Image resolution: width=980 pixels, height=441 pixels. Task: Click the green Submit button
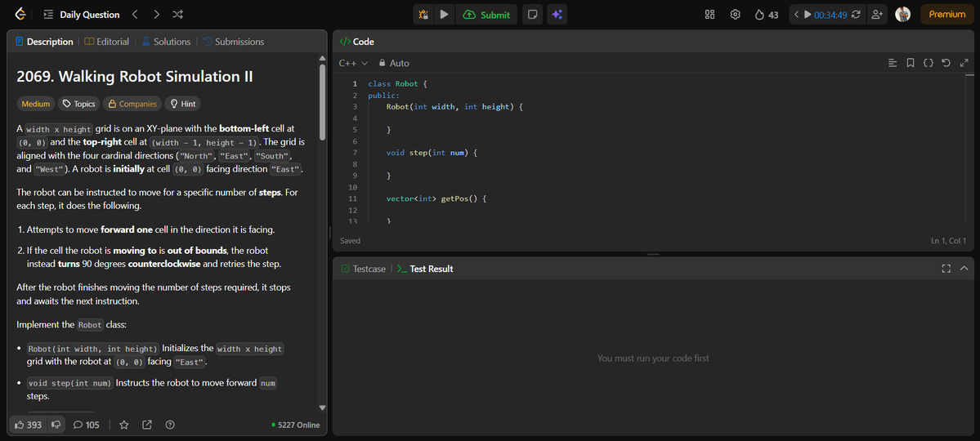(x=486, y=15)
